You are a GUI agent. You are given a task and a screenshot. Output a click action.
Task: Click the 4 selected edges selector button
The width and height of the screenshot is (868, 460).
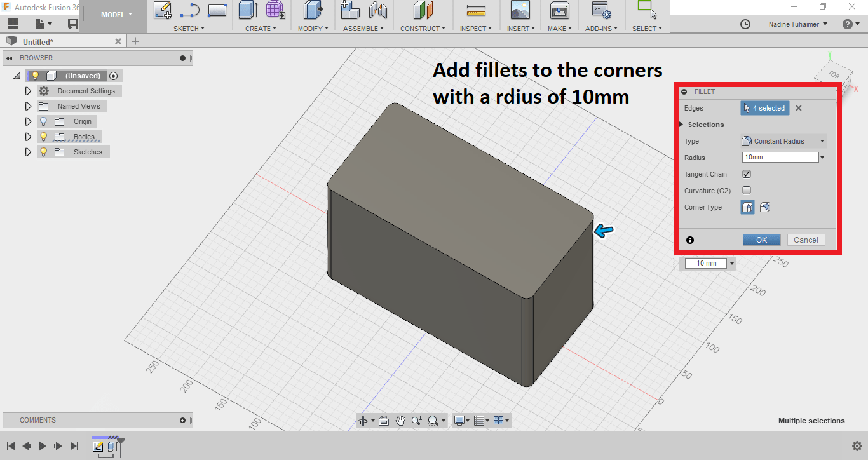click(765, 108)
